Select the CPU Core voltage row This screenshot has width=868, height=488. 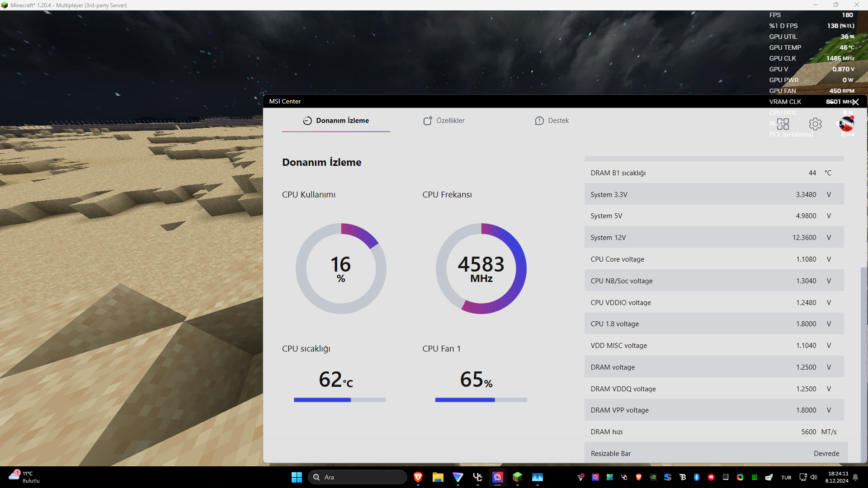(714, 259)
